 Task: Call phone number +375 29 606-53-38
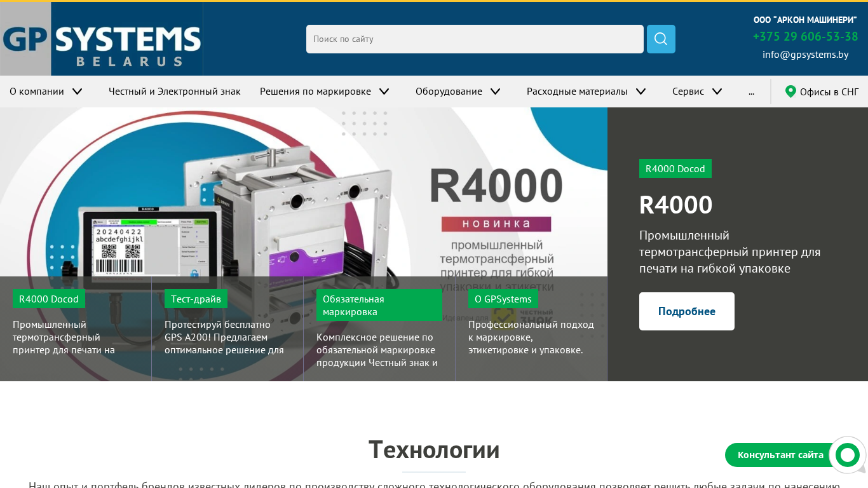pyautogui.click(x=805, y=37)
